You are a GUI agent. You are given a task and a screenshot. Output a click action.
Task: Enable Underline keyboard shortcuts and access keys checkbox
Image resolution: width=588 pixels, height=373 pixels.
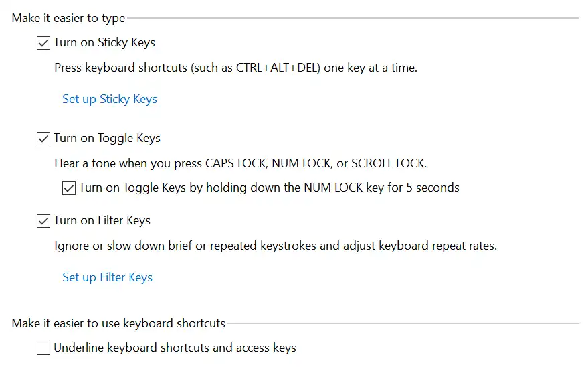43,348
